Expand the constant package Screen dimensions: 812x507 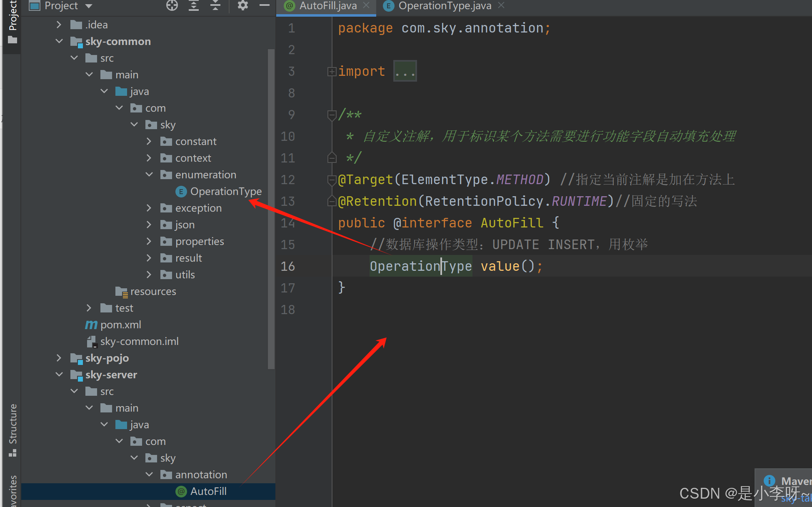[149, 141]
